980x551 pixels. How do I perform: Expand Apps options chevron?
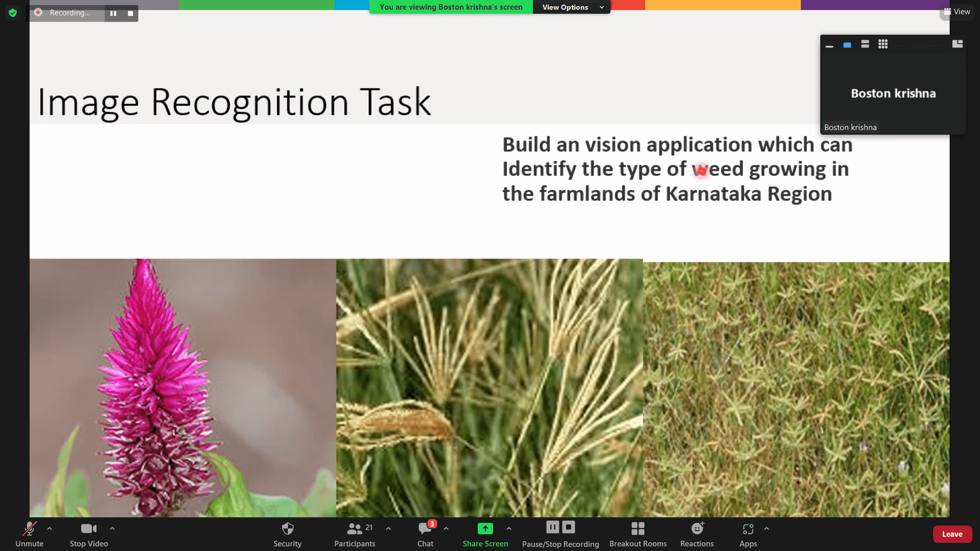tap(767, 529)
